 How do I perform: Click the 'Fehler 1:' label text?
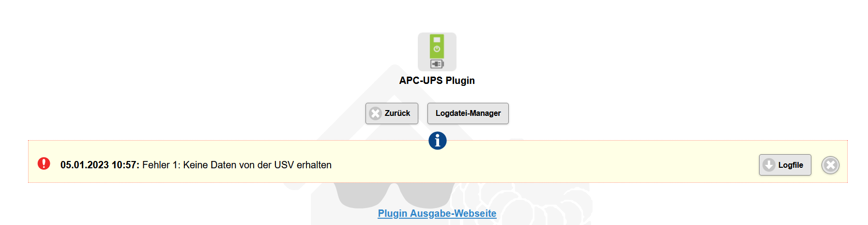[161, 165]
